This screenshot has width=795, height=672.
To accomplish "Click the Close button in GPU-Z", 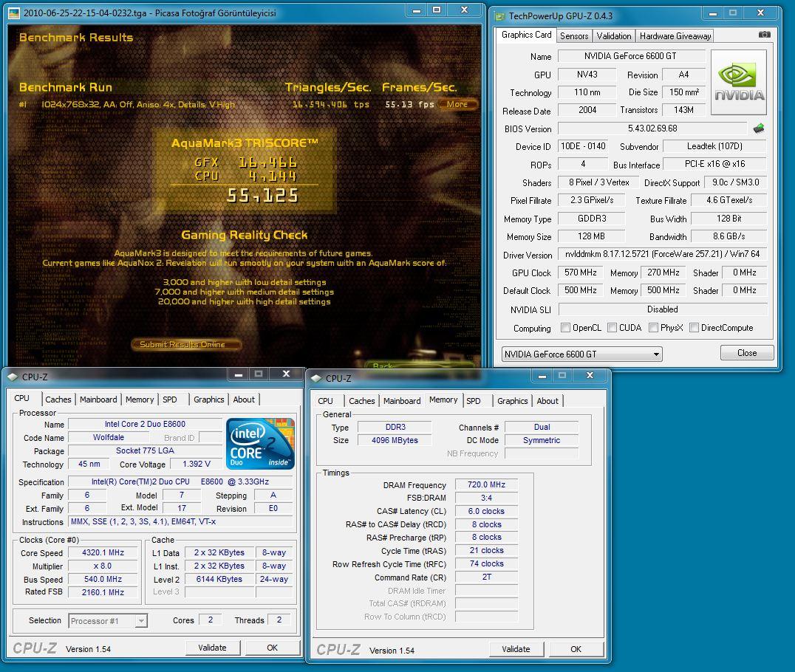I will coord(747,353).
